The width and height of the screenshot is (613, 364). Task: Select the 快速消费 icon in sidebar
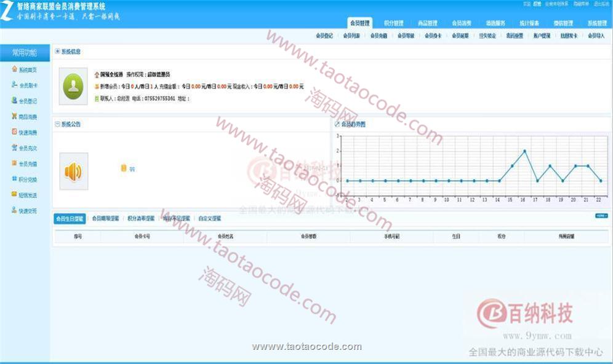pyautogui.click(x=14, y=132)
